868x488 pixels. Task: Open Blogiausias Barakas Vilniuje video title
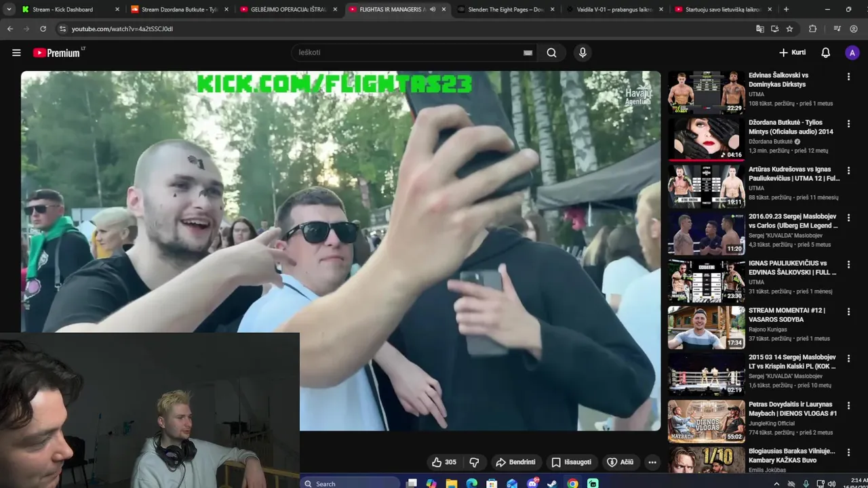[x=792, y=455]
